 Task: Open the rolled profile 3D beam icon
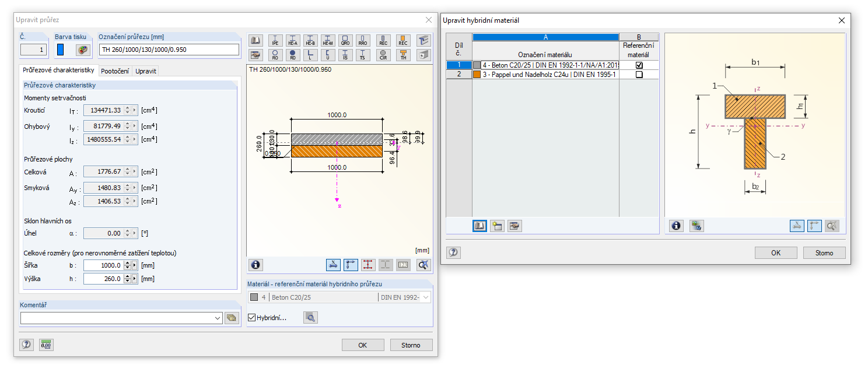click(423, 40)
